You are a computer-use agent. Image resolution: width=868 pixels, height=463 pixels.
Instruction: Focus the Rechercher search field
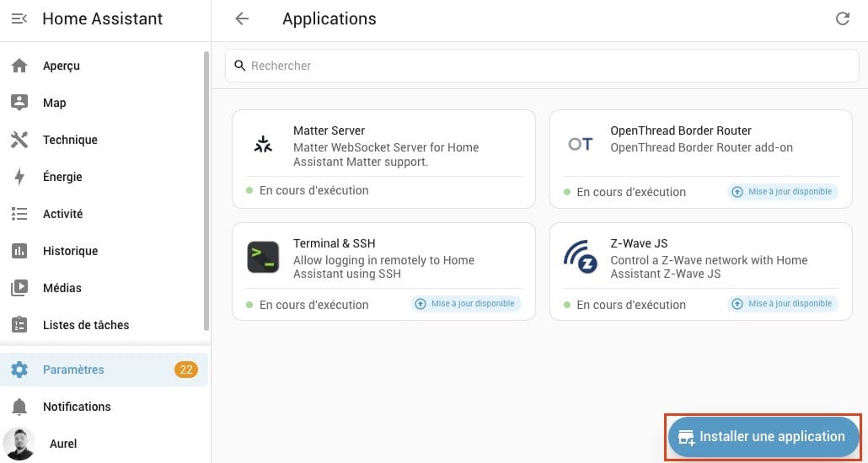click(x=542, y=66)
